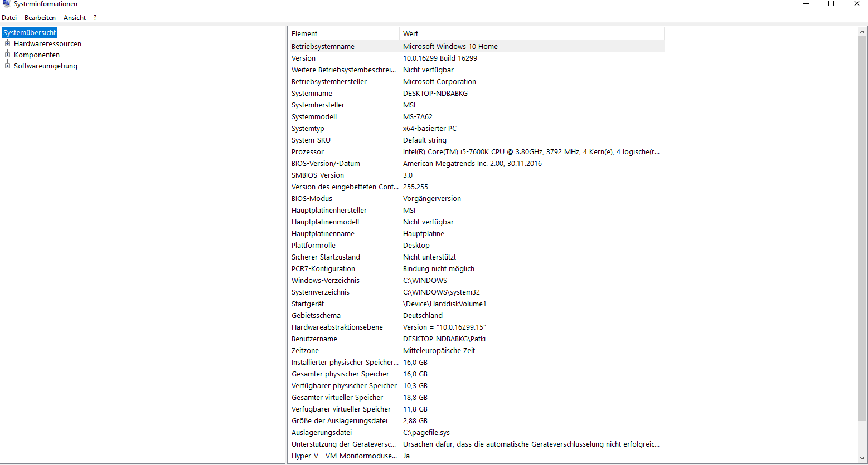The width and height of the screenshot is (868, 465).
Task: Select the Version row label
Action: coord(303,58)
